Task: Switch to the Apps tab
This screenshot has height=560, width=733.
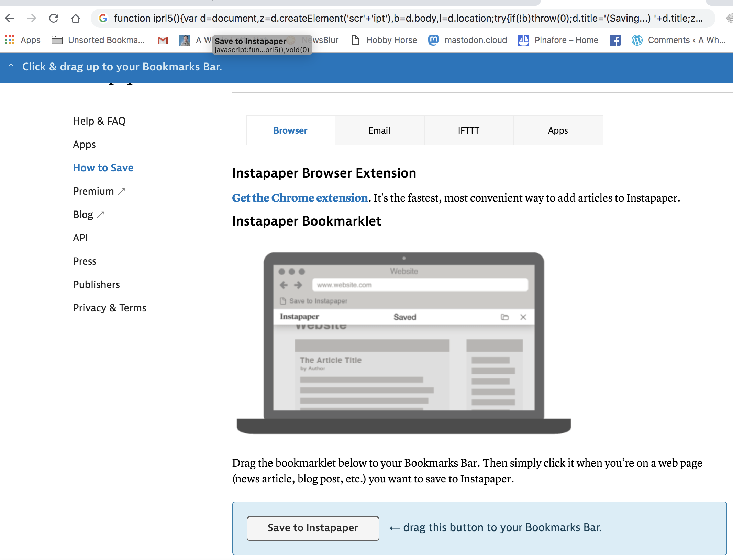Action: click(x=558, y=130)
